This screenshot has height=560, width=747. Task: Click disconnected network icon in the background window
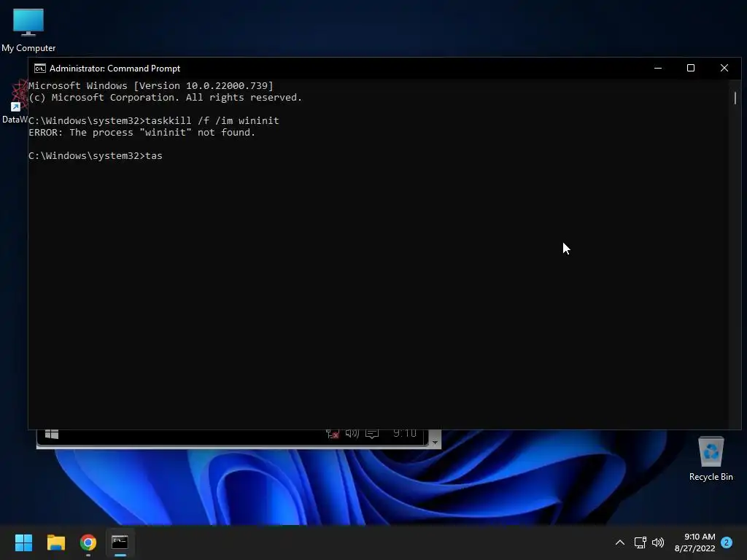click(332, 434)
